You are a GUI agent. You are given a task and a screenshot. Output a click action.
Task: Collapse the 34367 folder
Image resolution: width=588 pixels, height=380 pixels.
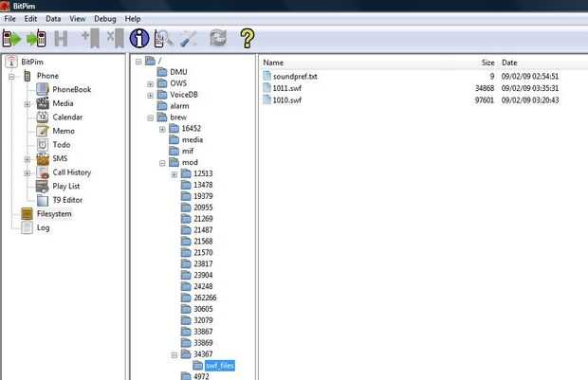coord(175,355)
